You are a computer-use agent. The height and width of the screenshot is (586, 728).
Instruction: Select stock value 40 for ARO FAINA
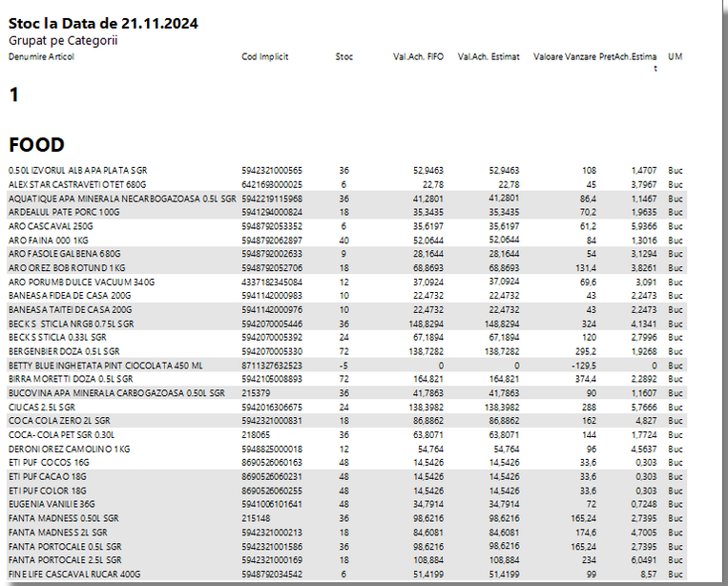tap(343, 241)
